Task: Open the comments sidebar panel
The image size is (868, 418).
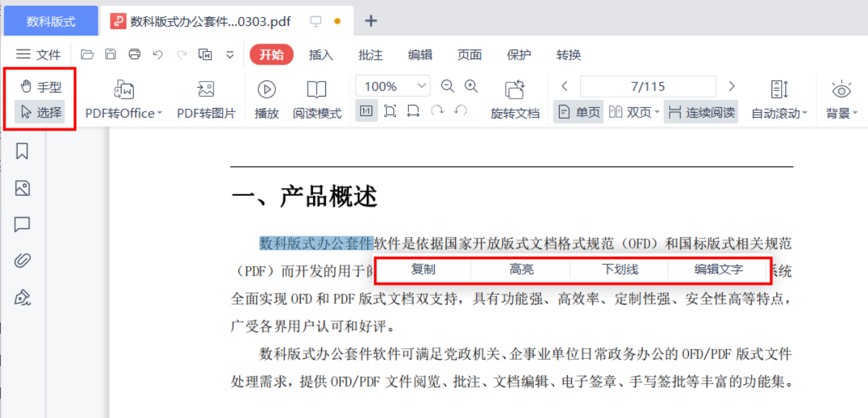Action: 22,225
